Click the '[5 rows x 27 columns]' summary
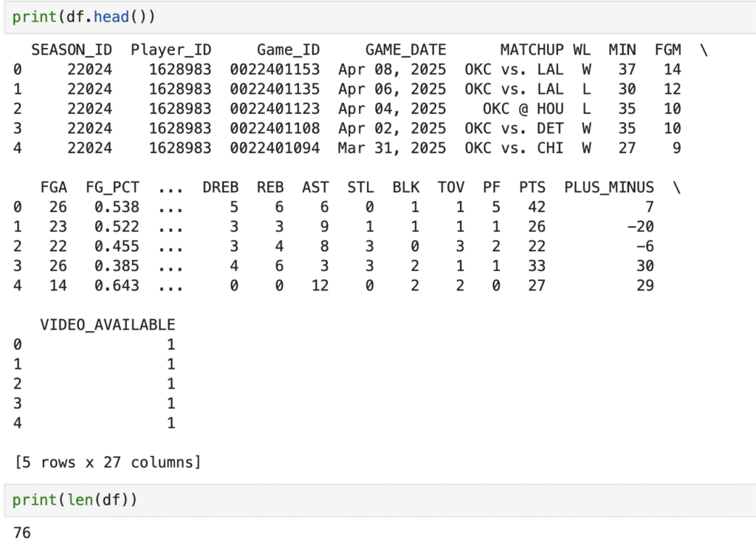Image resolution: width=756 pixels, height=549 pixels. [x=108, y=462]
